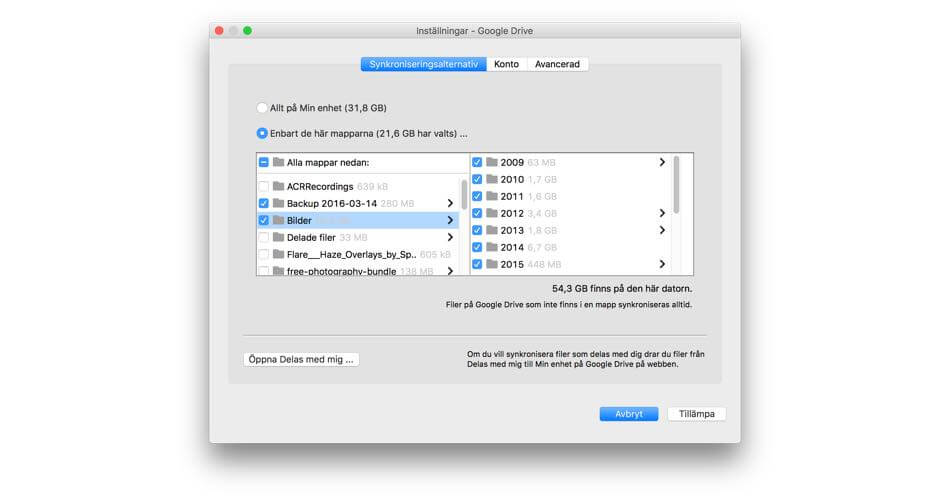This screenshot has height=500, width=950.
Task: Click the Delade filer folder icon
Action: pyautogui.click(x=278, y=237)
